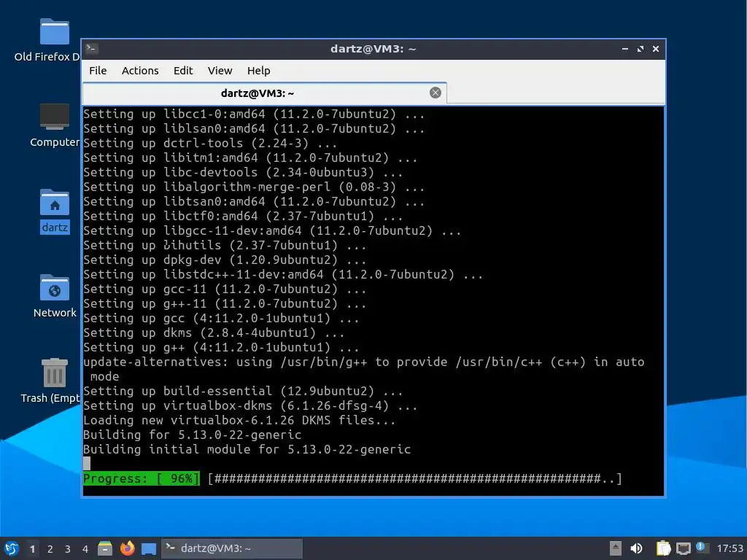This screenshot has height=560, width=747.
Task: Click the Progress 96% indicator
Action: (142, 478)
